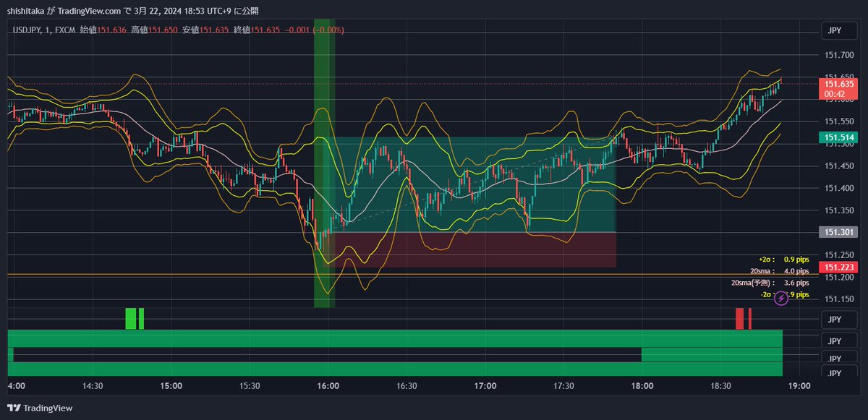
Task: Select the 始値151.636 open value
Action: [x=103, y=30]
